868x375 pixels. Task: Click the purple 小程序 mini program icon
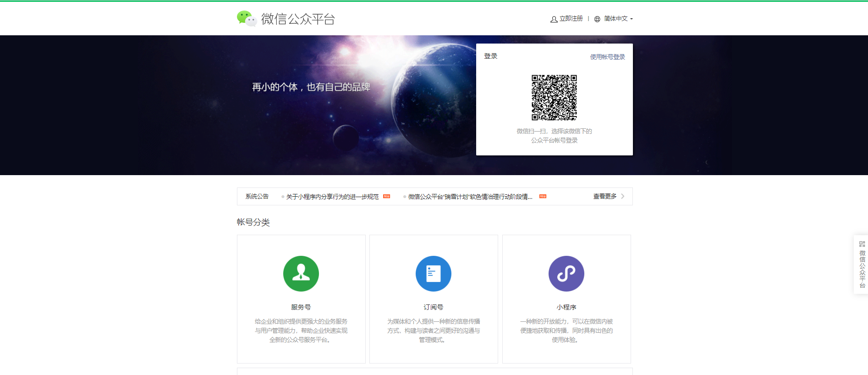point(566,274)
